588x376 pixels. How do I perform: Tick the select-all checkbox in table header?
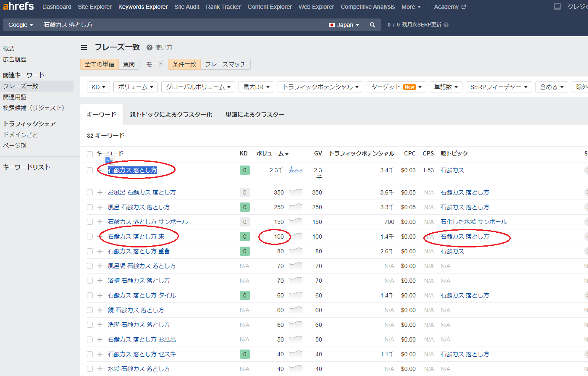tap(90, 154)
